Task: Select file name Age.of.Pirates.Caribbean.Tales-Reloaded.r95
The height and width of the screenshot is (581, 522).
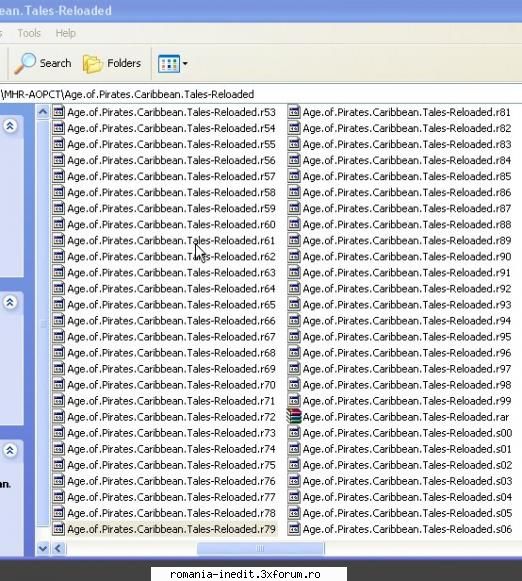Action: (x=407, y=337)
